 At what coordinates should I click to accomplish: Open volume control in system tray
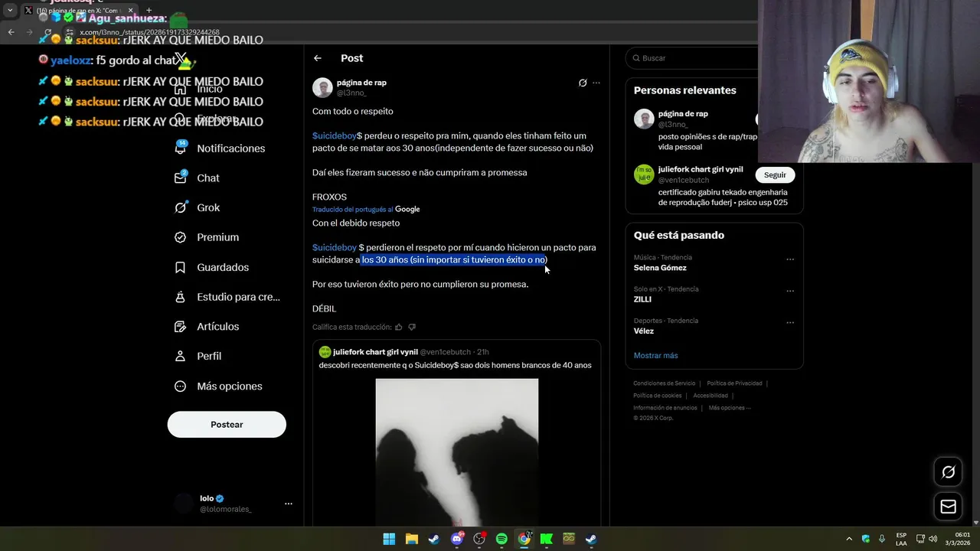pyautogui.click(x=933, y=539)
